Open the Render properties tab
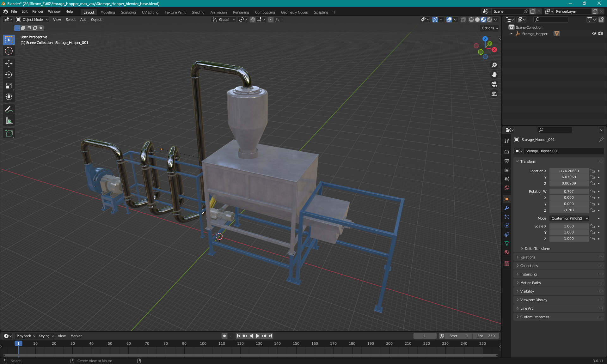 [x=507, y=152]
